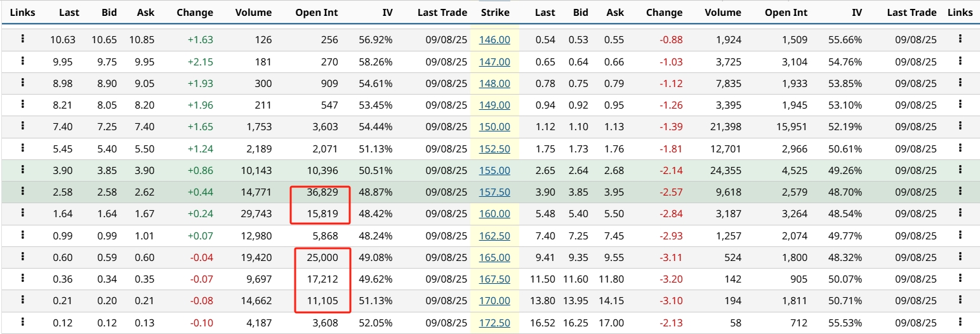The height and width of the screenshot is (334, 980).
Task: Open right three-dot menu in 152.50 strike row
Action: pos(960,148)
